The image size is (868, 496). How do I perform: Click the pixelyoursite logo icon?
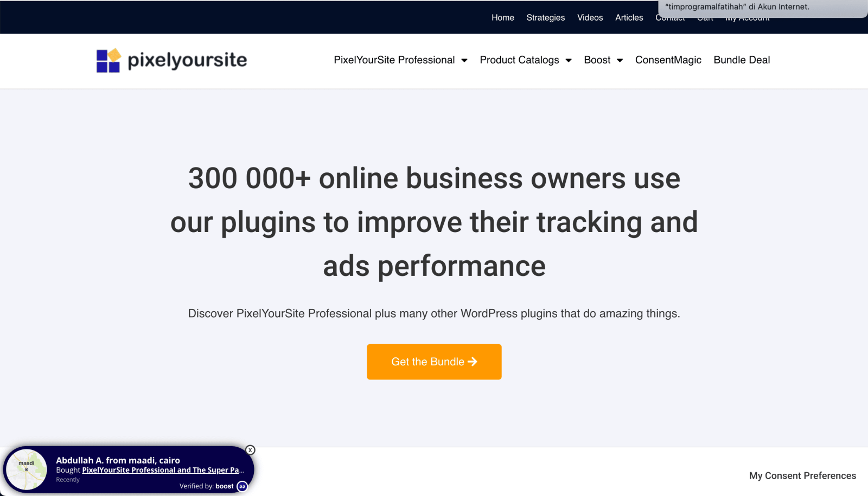[x=108, y=60]
